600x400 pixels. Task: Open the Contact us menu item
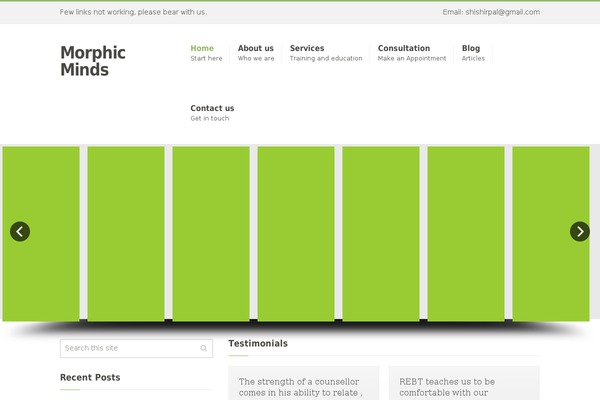tap(212, 113)
